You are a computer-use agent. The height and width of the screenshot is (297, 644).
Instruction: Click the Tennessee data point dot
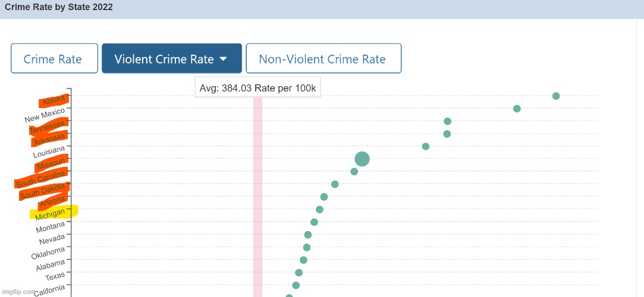point(448,121)
